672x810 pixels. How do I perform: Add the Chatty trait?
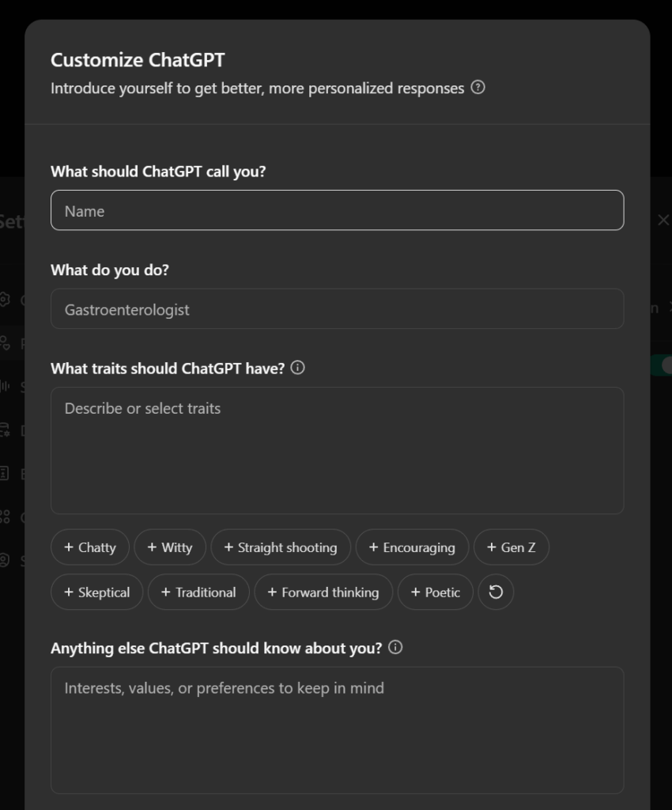tap(90, 547)
